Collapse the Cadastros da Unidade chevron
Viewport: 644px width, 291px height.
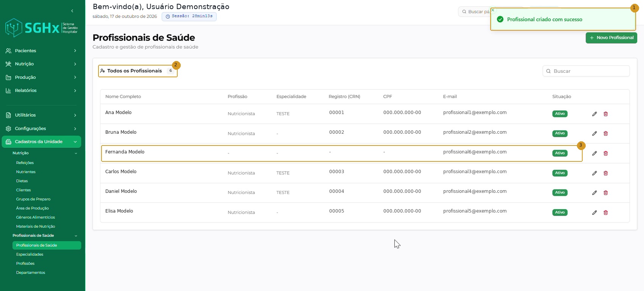click(x=75, y=142)
